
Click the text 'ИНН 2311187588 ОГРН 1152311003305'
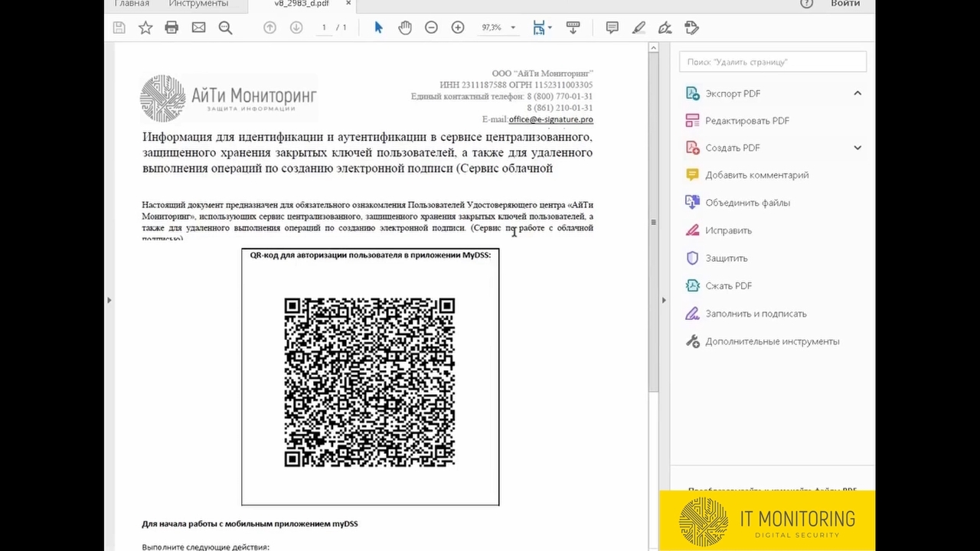tap(516, 85)
